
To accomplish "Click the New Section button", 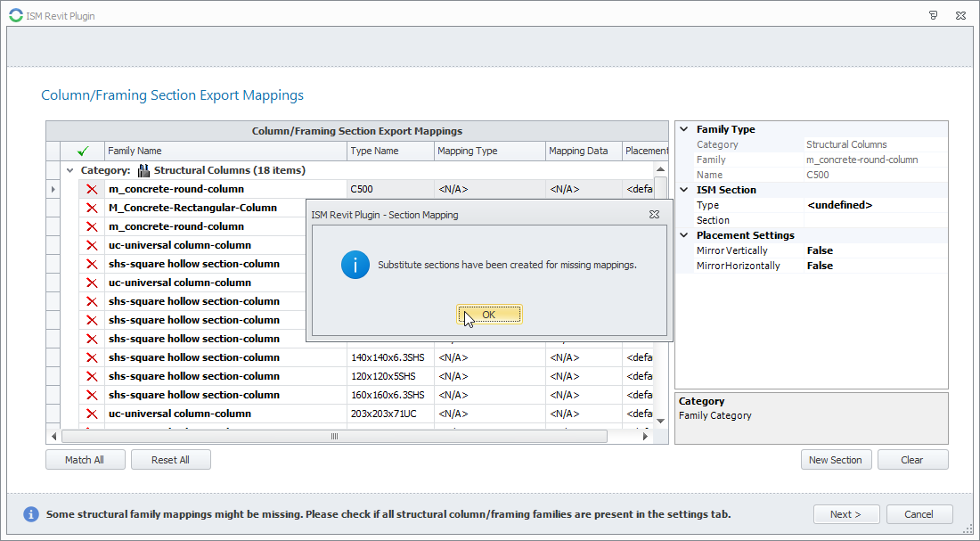I will [835, 460].
